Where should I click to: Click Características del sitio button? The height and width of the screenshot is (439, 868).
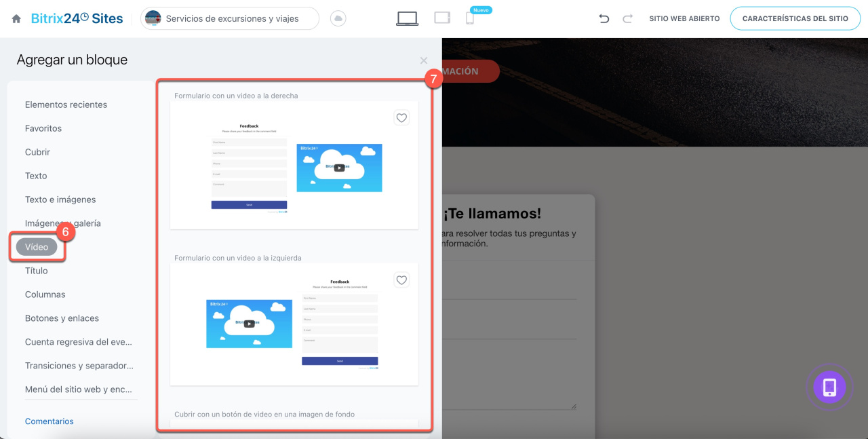pyautogui.click(x=795, y=19)
